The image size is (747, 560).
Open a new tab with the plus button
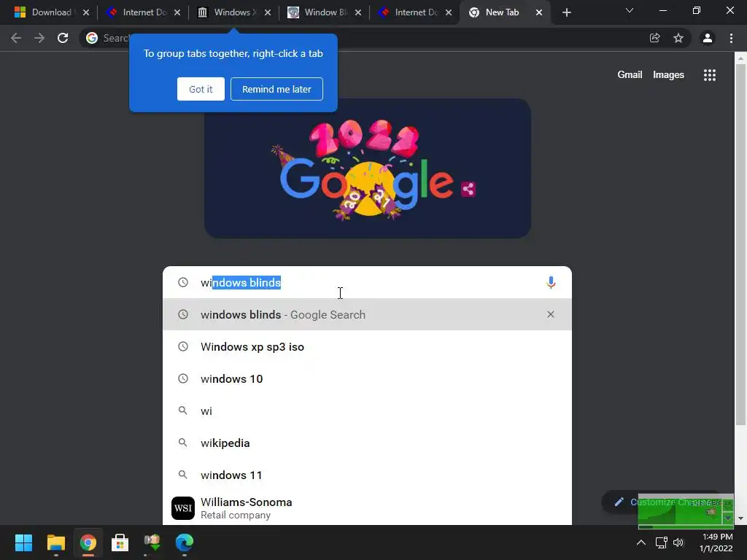point(566,12)
